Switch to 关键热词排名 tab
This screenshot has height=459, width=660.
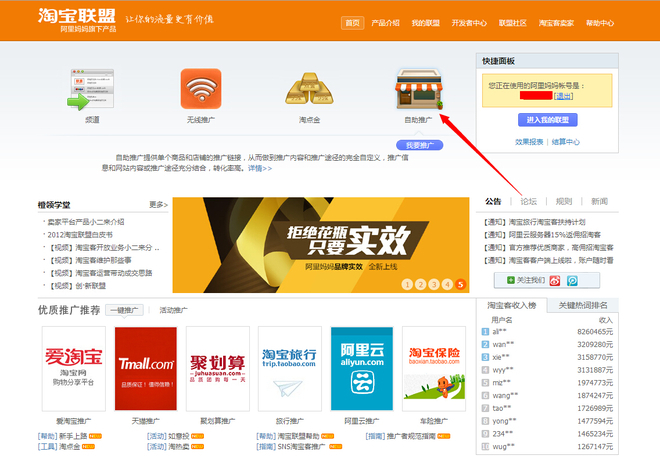click(x=582, y=305)
